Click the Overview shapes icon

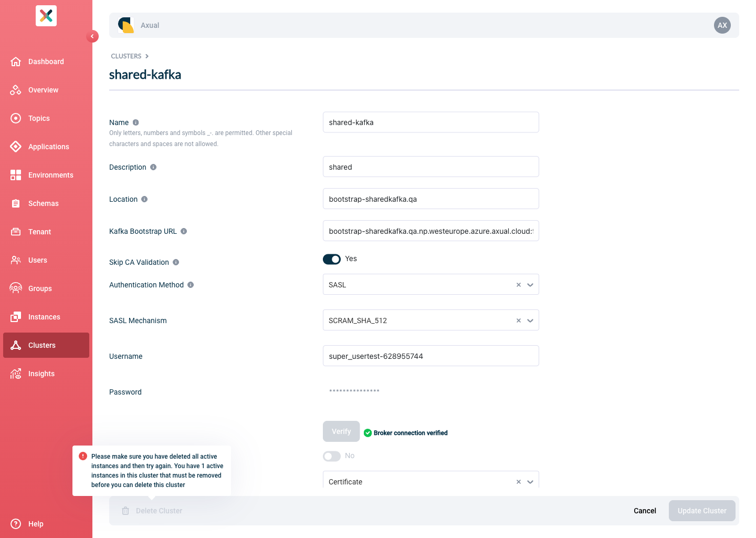tap(16, 90)
